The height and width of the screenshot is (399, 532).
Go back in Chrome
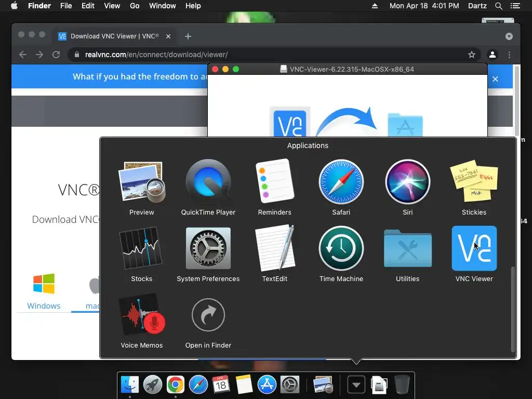coord(23,55)
